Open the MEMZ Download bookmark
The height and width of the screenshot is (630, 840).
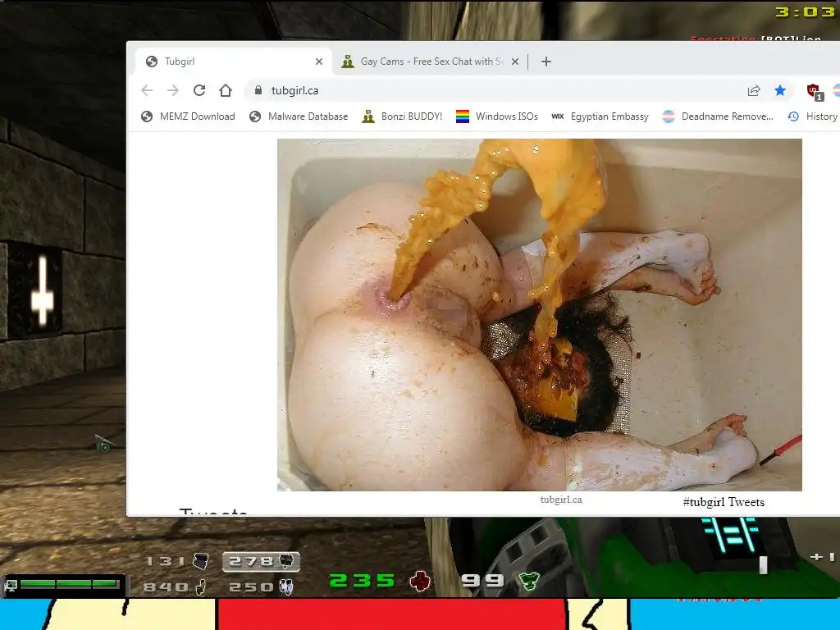[188, 116]
